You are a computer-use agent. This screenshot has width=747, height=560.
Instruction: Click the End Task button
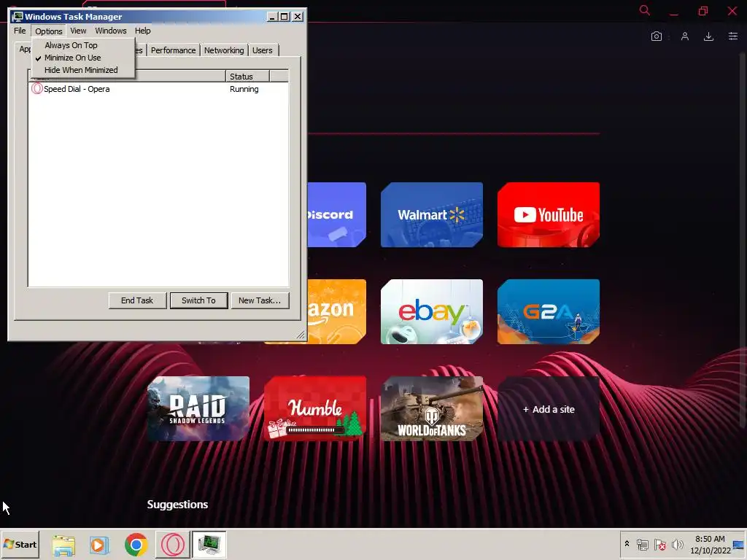(x=137, y=300)
